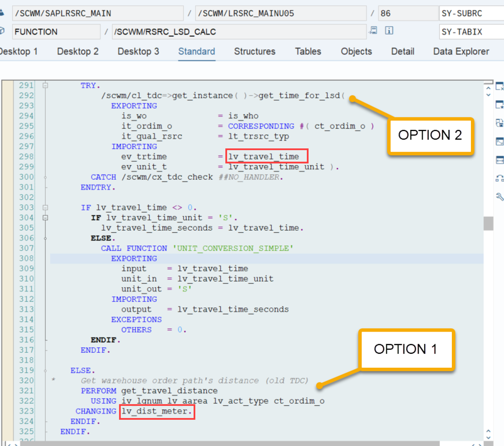Click the ##NO_HANDLER pragma text

pos(249,178)
